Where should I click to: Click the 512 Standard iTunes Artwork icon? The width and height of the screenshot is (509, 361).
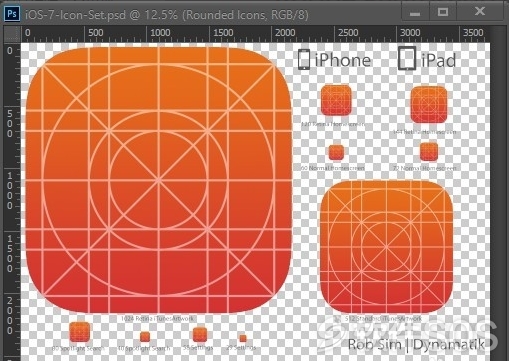pos(386,247)
